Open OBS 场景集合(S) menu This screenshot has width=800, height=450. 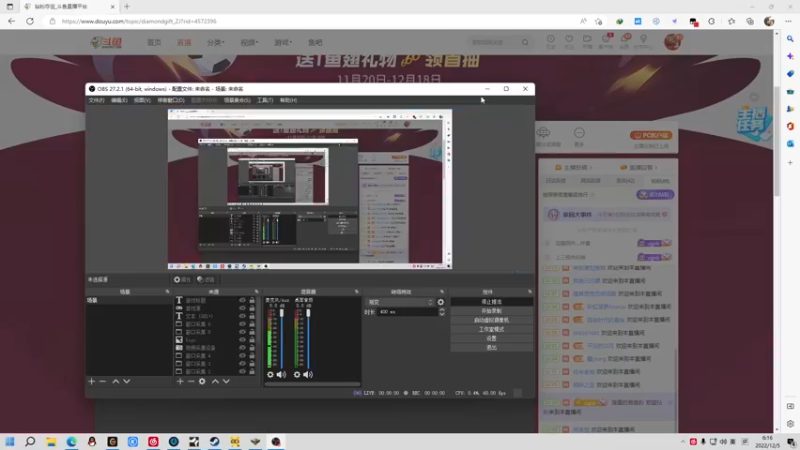[237, 101]
